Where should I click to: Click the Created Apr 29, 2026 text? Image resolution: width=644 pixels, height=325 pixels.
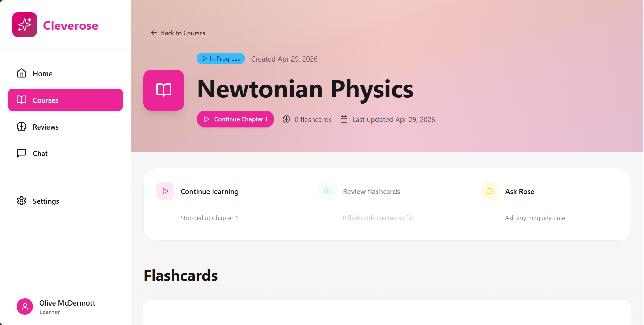click(284, 59)
